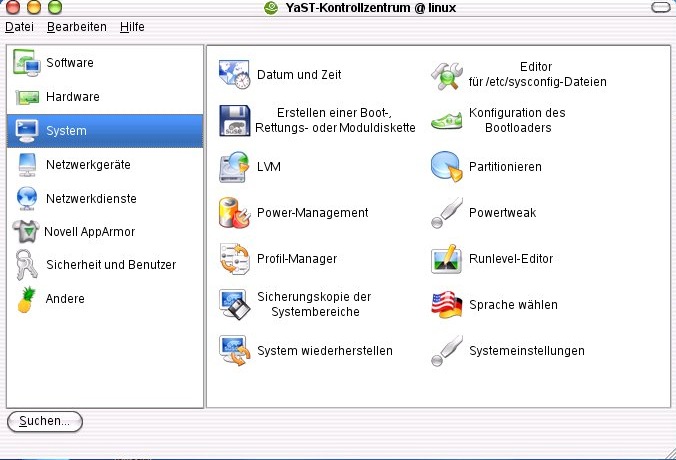Select the Netzwerkgeräte text entry

tap(88, 165)
